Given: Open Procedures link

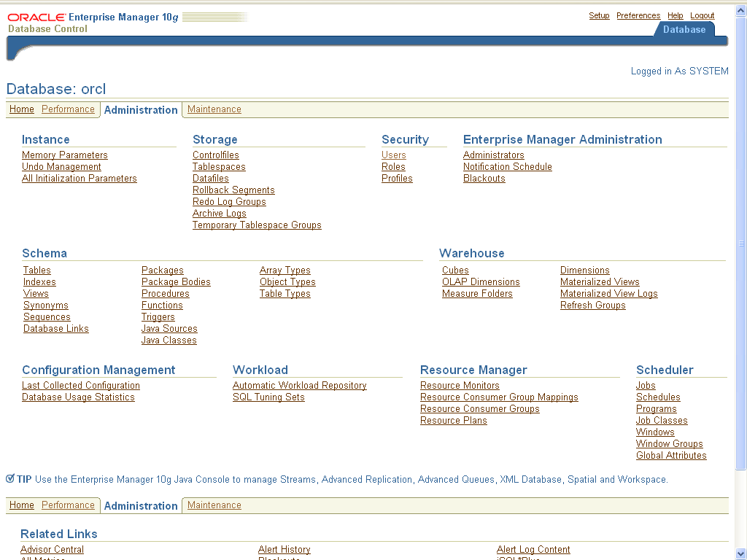Looking at the screenshot, I should 166,293.
